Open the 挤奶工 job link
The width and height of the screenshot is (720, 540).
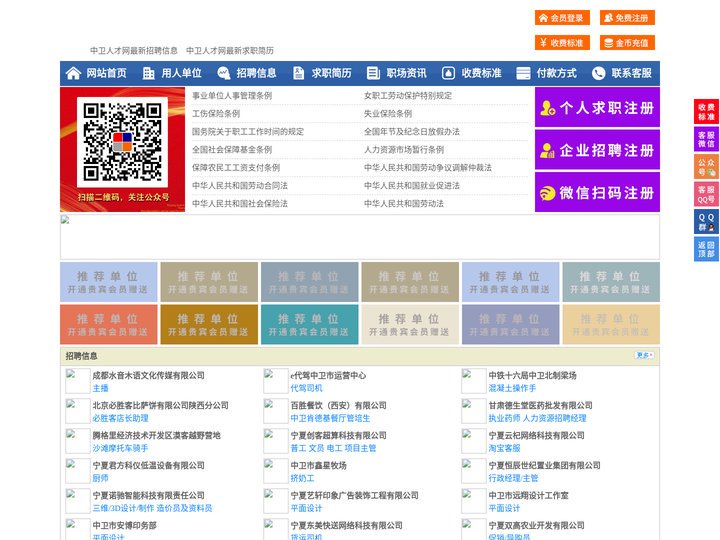point(302,478)
